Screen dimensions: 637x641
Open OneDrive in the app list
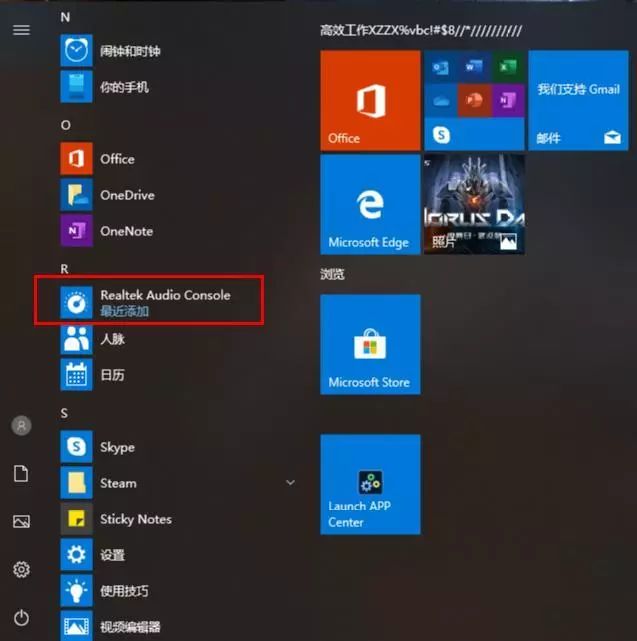click(176, 195)
